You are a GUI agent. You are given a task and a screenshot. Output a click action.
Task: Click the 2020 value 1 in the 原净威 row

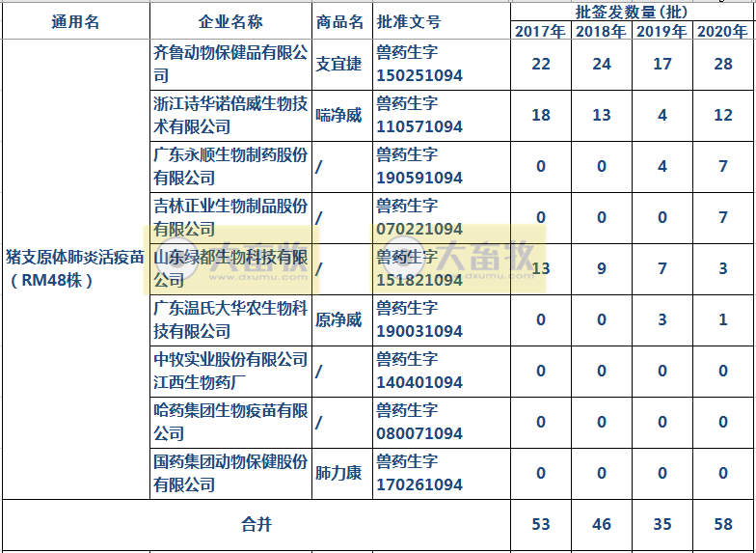(723, 320)
